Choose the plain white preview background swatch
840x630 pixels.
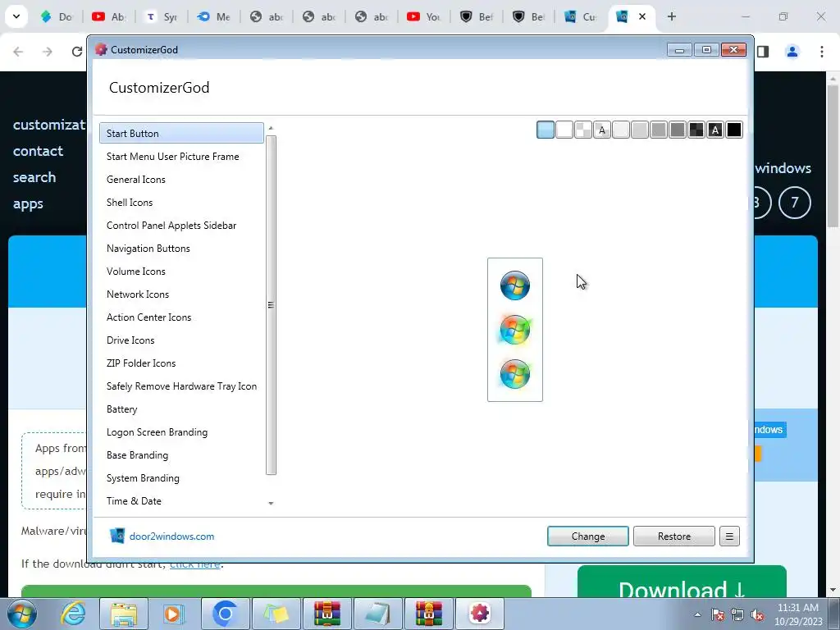coord(564,130)
